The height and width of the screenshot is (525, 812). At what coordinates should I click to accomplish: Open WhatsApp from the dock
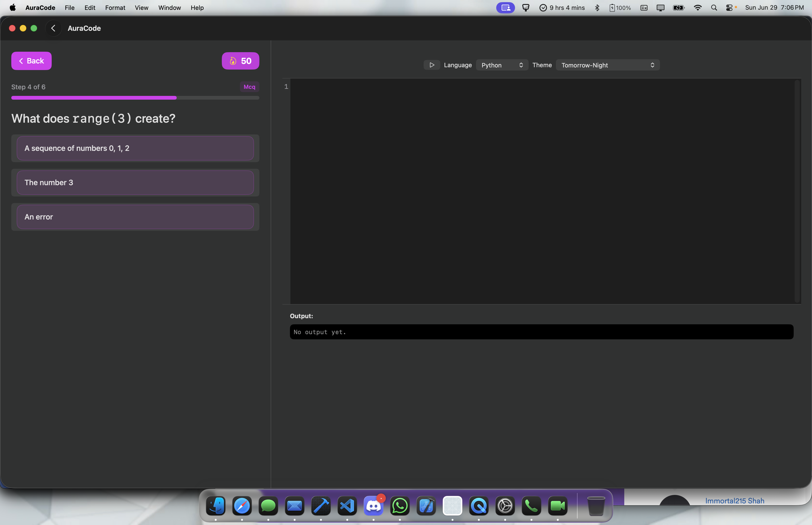coord(400,506)
